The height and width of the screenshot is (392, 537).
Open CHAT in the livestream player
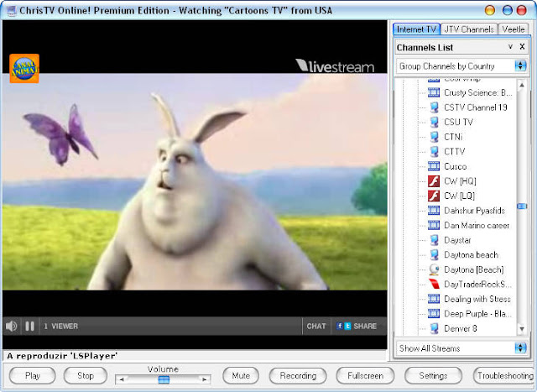(316, 326)
